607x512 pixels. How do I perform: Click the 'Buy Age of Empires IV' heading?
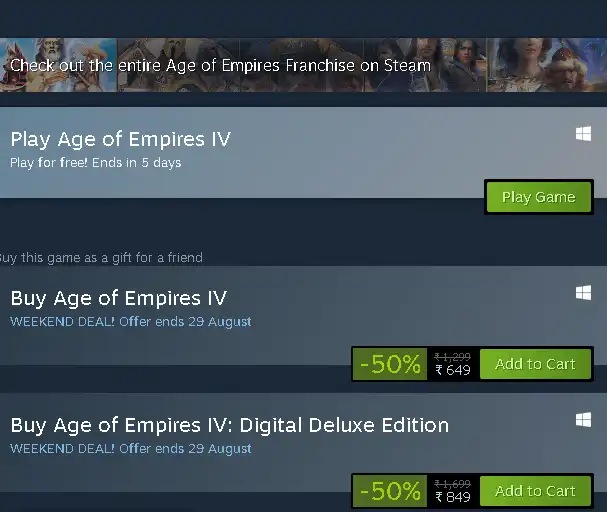pyautogui.click(x=118, y=298)
